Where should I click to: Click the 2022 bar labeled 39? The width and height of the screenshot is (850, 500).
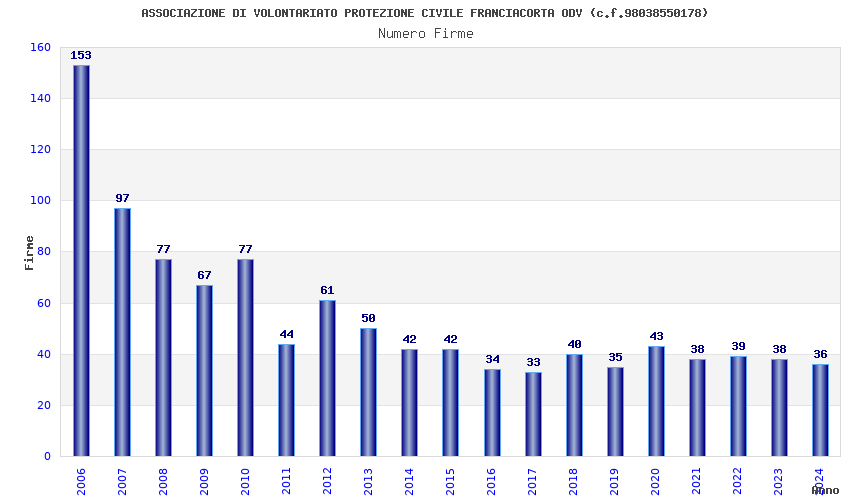point(738,406)
